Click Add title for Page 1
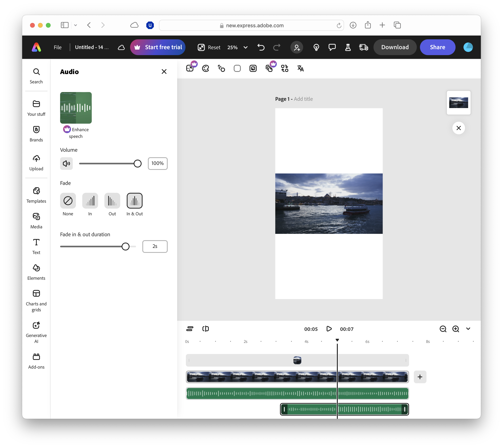 click(303, 99)
